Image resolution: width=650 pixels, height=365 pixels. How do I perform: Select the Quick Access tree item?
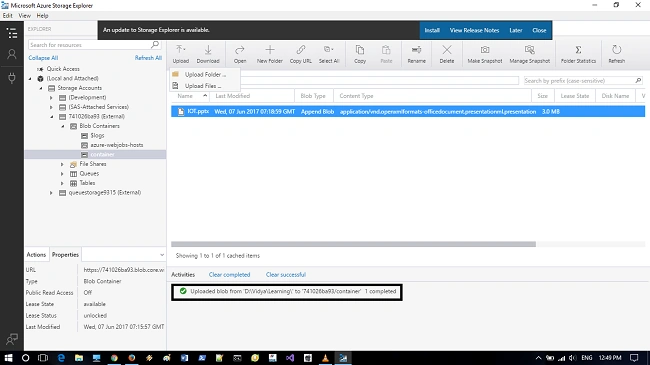point(63,69)
